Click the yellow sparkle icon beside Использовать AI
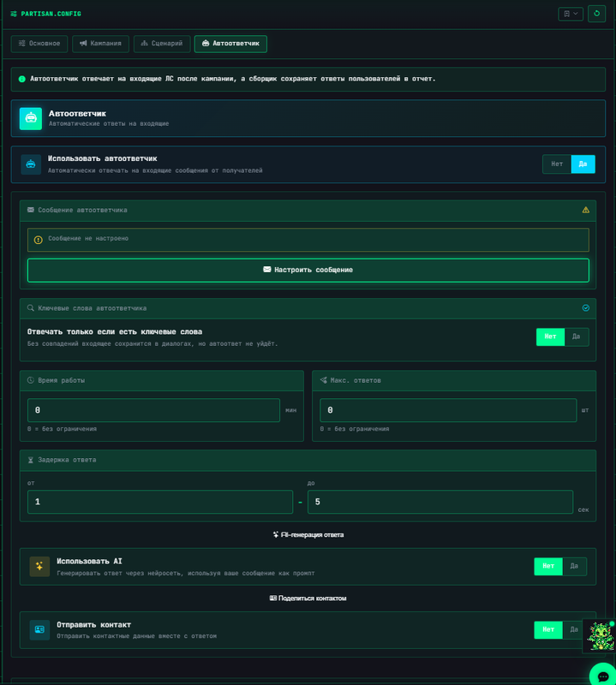Screen dimensions: 616x685 pos(39,567)
